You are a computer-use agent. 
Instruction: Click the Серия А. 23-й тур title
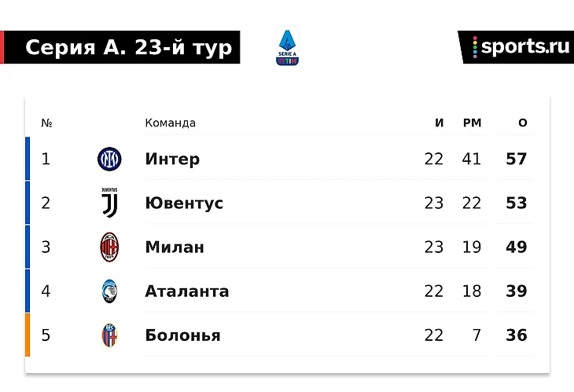click(x=128, y=48)
